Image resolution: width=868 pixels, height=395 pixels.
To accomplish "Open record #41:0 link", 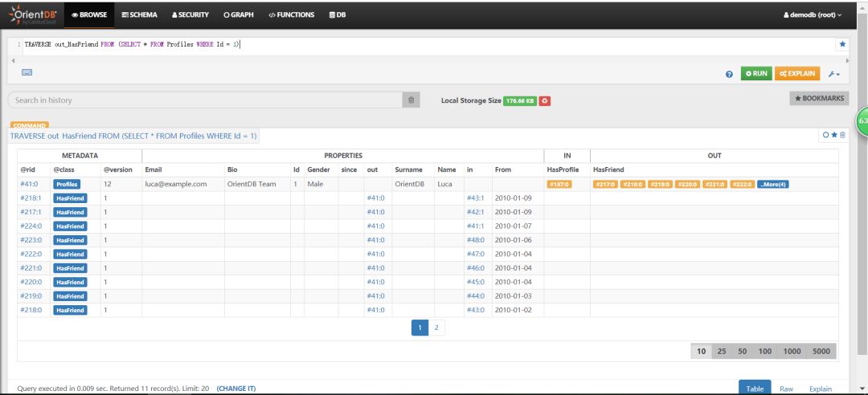I will click(29, 184).
